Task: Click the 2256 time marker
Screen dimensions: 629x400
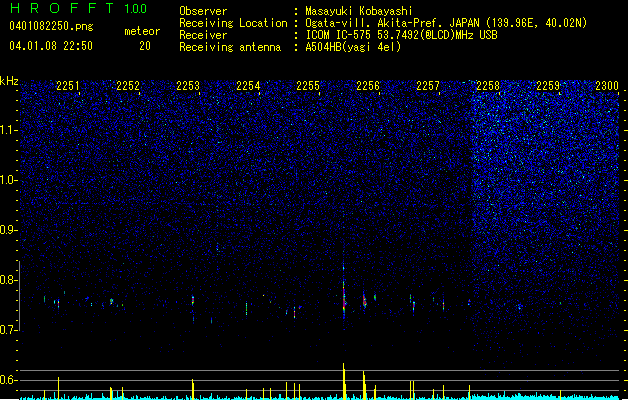Action: 368,86
